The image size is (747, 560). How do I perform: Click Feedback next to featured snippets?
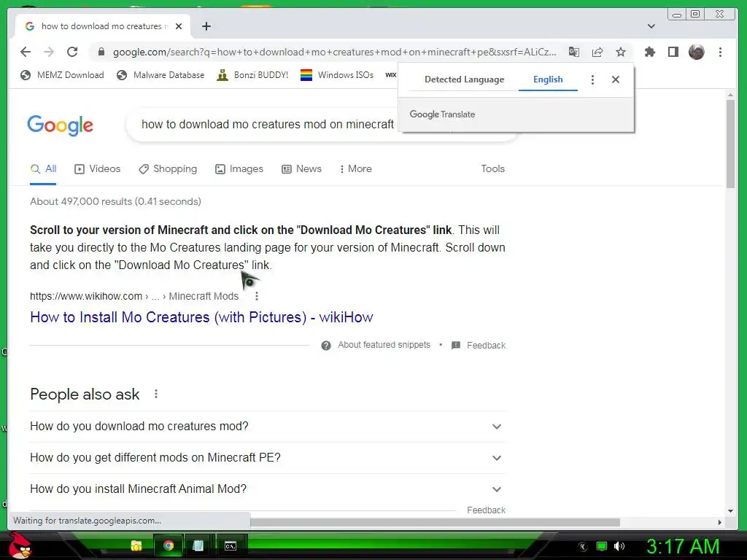[479, 345]
